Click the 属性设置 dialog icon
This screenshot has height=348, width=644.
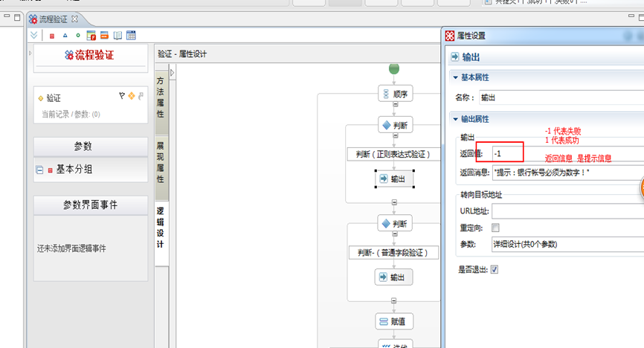[450, 36]
